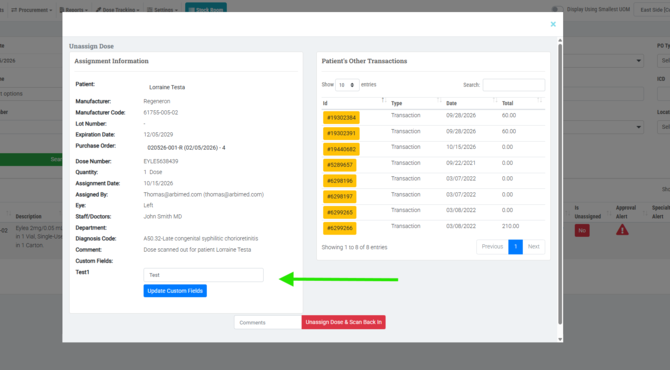Viewport: 670px width, 370px height.
Task: Select page 1 in pagination
Action: tap(516, 247)
